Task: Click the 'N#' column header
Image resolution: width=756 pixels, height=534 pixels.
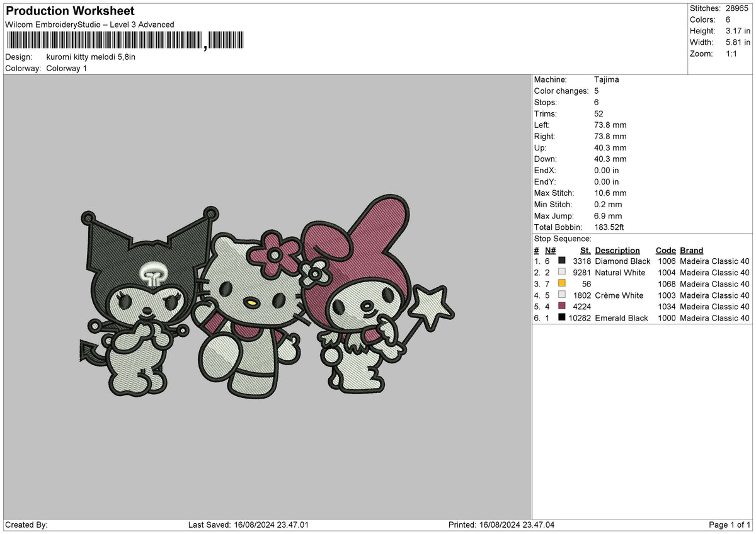Action: tap(549, 251)
